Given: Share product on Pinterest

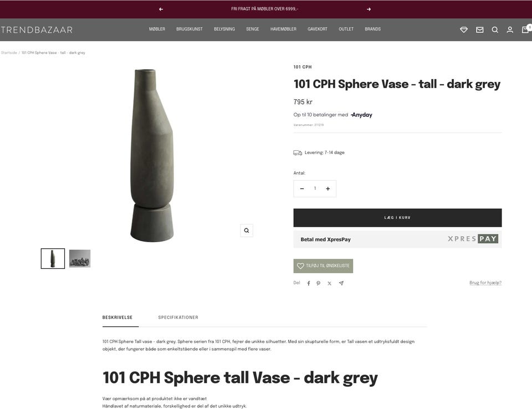Looking at the screenshot, I should [318, 283].
